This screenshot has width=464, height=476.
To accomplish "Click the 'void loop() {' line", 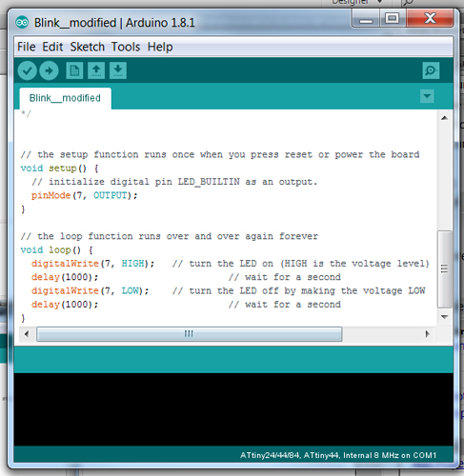I will [x=56, y=250].
